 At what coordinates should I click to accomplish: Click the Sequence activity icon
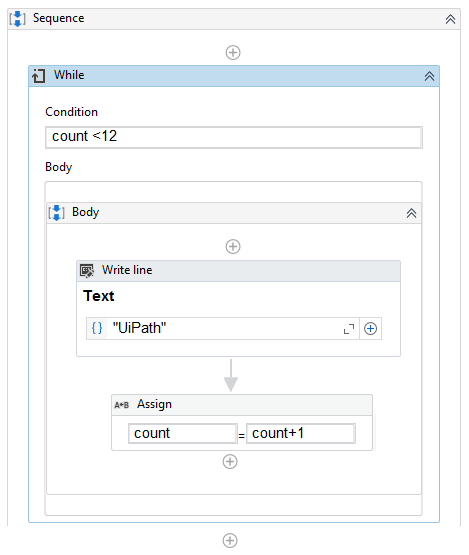(x=17, y=18)
